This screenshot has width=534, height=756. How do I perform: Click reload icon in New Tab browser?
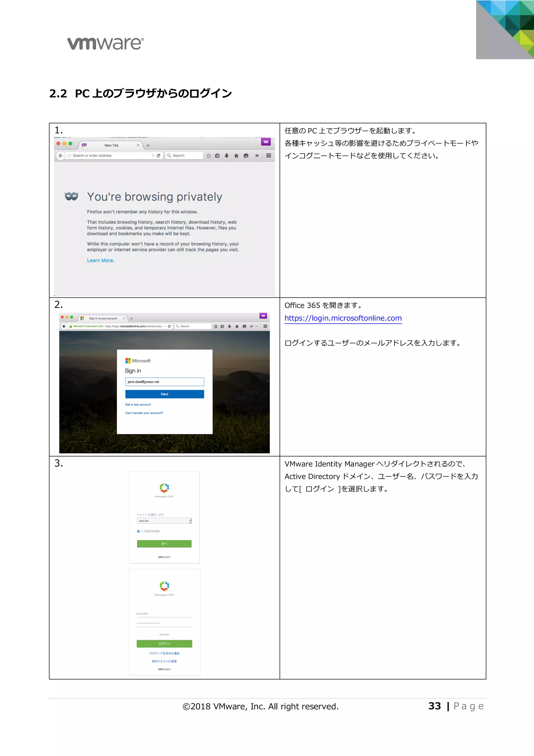point(159,155)
